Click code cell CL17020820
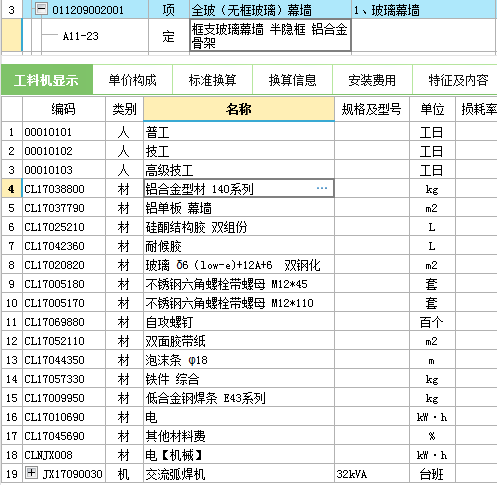This screenshot has height=485, width=497. 64,265
